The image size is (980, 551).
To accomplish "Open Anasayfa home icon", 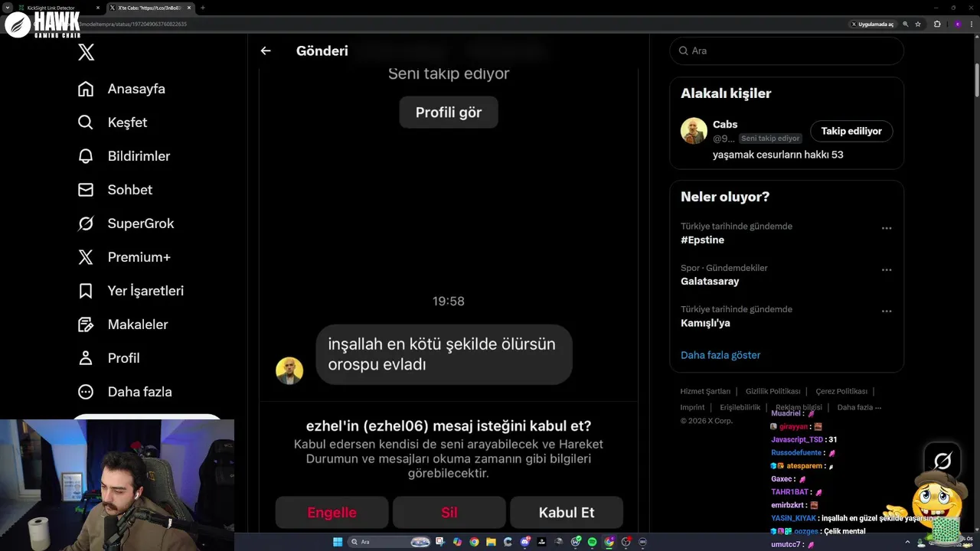I will pyautogui.click(x=86, y=89).
